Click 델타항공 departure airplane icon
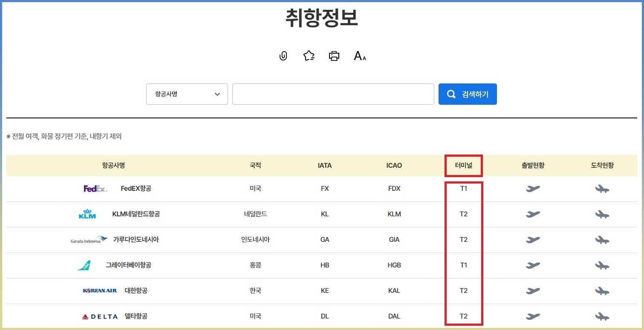Screen dimensions: 644x330 click(532, 316)
